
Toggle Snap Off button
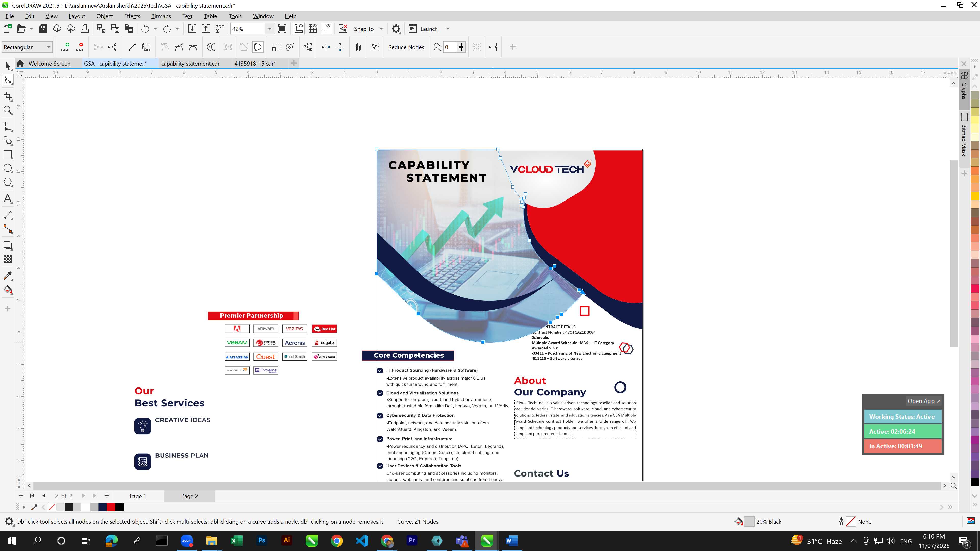343,29
